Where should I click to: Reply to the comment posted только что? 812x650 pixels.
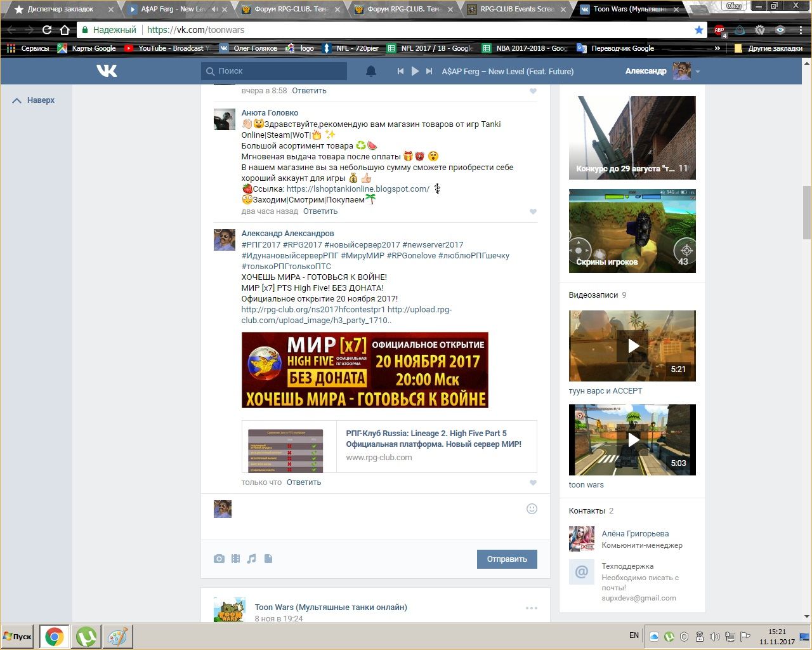pyautogui.click(x=304, y=482)
